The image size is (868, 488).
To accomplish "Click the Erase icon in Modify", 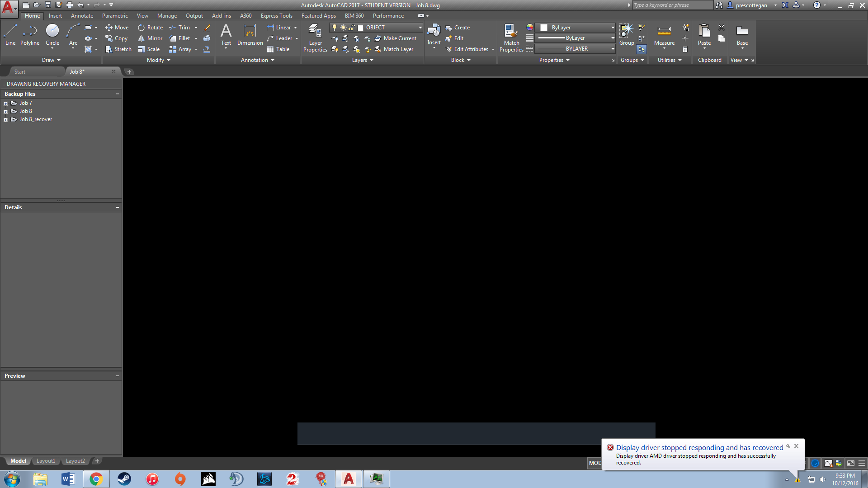I will tap(207, 28).
